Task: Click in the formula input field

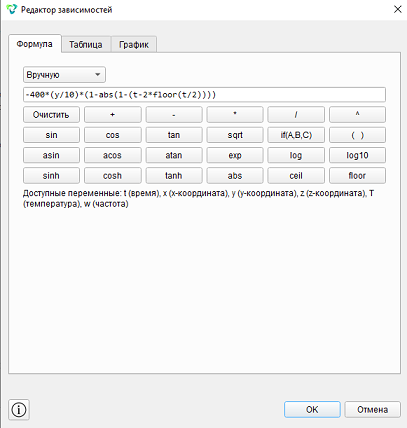Action: pos(204,95)
